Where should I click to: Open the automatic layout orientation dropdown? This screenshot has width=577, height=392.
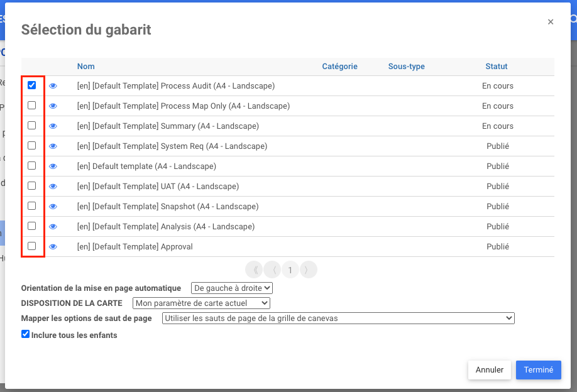[x=231, y=288]
